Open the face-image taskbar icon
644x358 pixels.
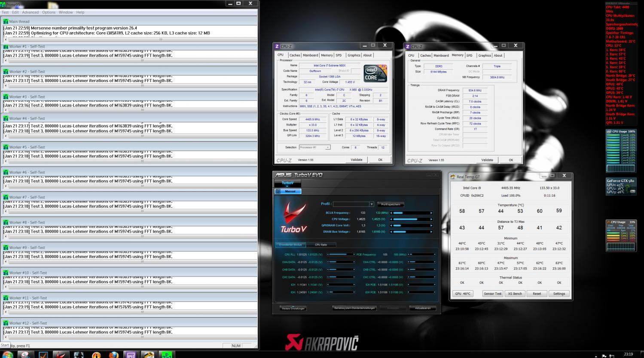pyautogui.click(x=79, y=355)
